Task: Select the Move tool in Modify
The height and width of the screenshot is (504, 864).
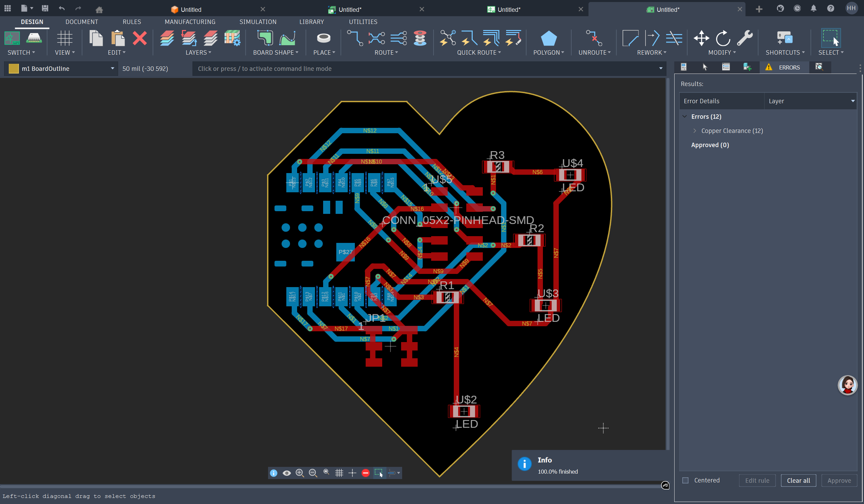Action: coord(701,38)
